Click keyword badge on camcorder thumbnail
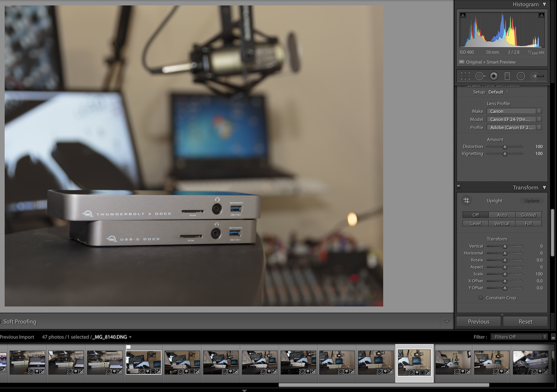 534,371
